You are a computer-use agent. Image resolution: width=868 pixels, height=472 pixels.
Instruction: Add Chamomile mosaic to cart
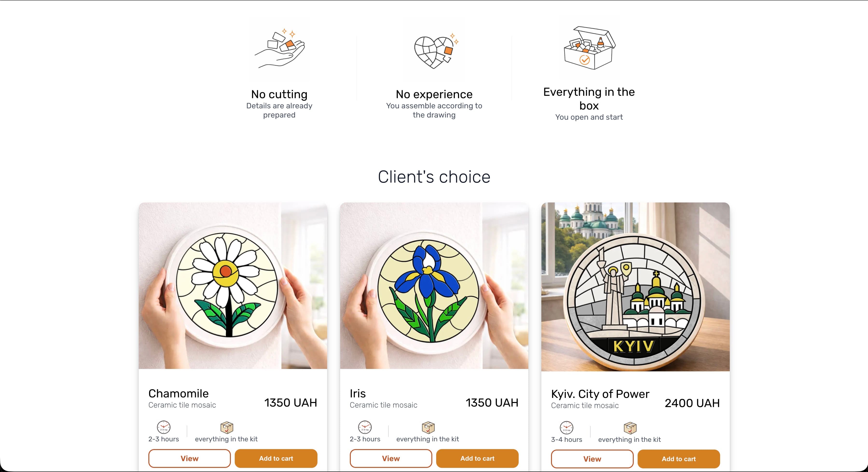pos(276,458)
